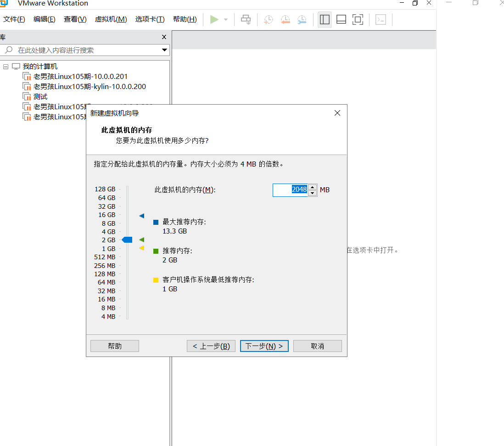This screenshot has width=504, height=446.
Task: Increase memory with the up spinner arrow
Action: (x=313, y=187)
